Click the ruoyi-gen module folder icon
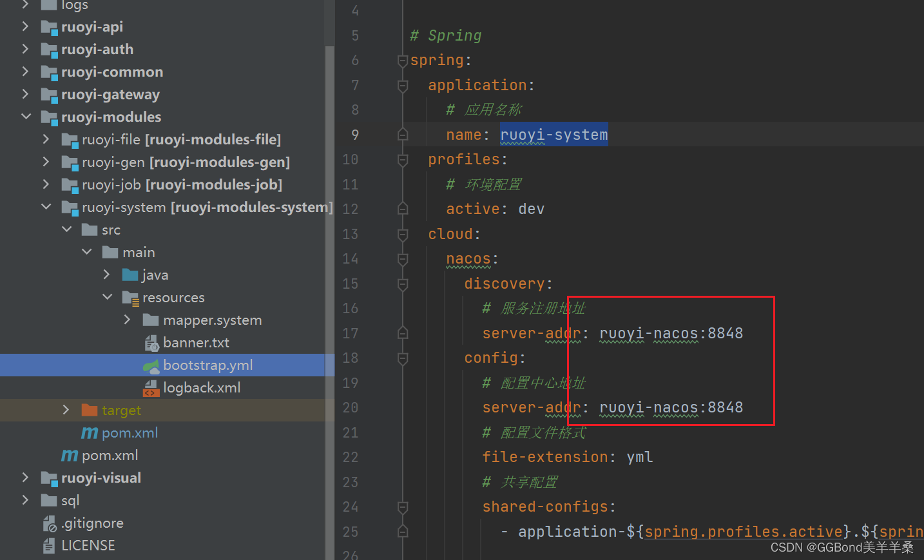924x560 pixels. [x=70, y=163]
